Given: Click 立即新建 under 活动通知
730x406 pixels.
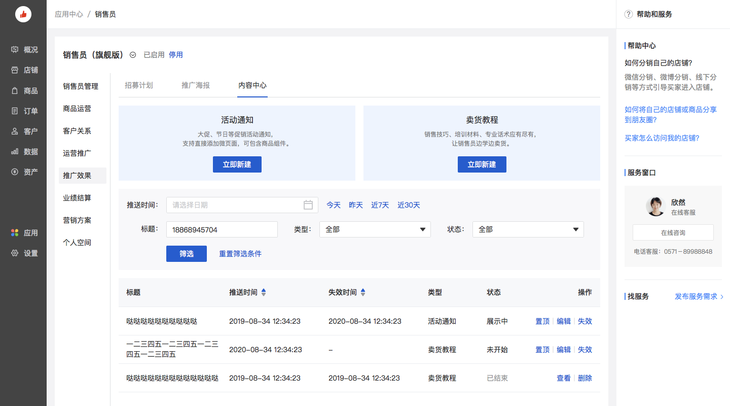Looking at the screenshot, I should click(237, 164).
